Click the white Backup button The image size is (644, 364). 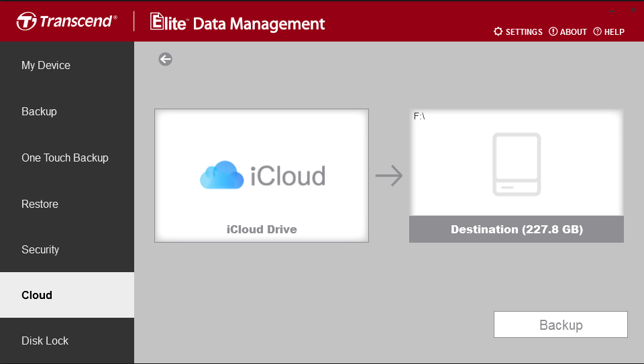coord(561,324)
